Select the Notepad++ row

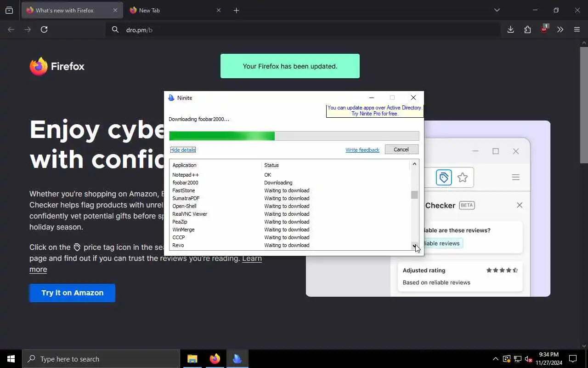pos(289,175)
